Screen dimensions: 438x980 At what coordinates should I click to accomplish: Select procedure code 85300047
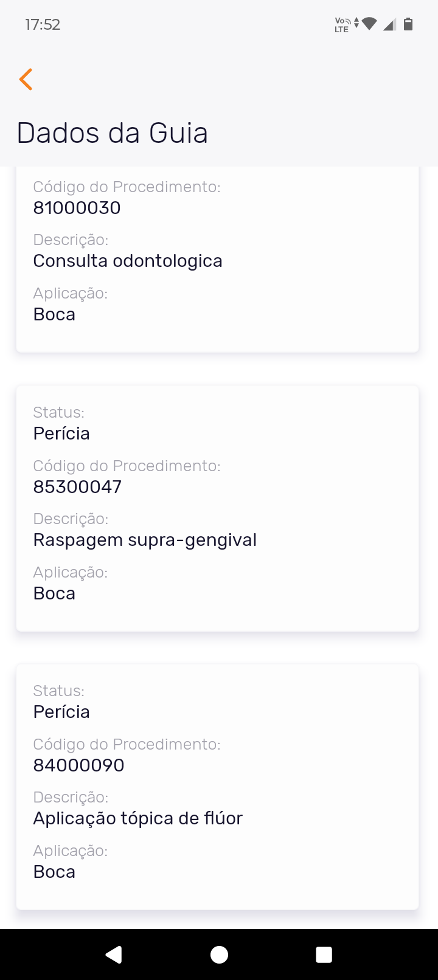tap(77, 487)
